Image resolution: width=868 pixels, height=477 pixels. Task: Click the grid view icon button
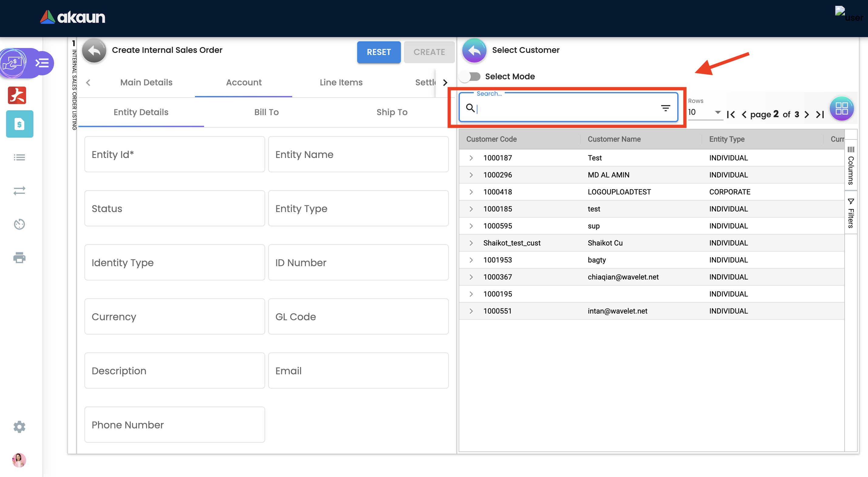841,108
